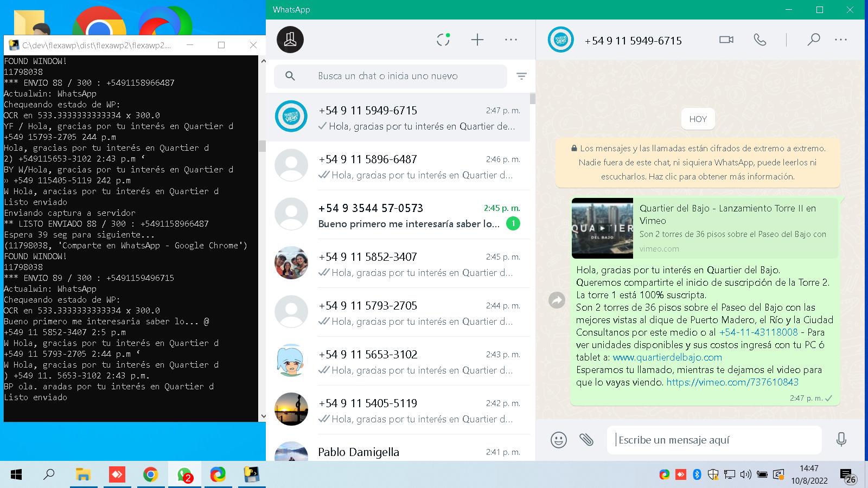Open chat with +54 9 11 5852-3407

tap(398, 264)
